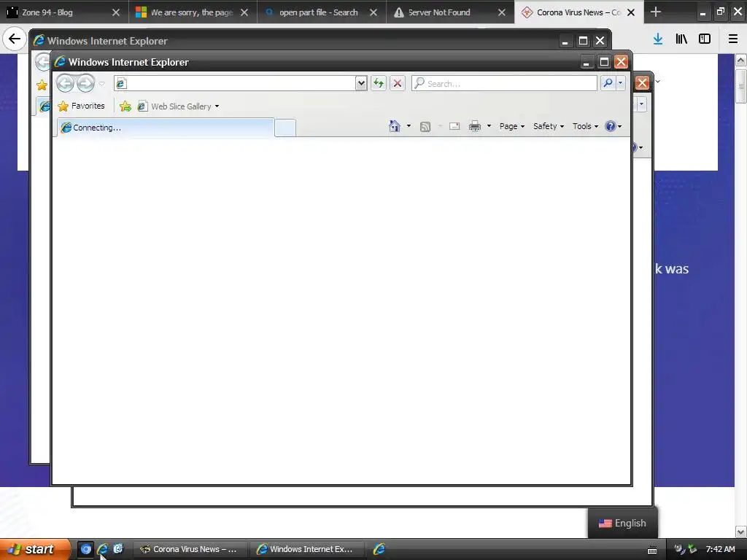The height and width of the screenshot is (560, 747).
Task: Click the page scrollbar down arrow
Action: (741, 531)
